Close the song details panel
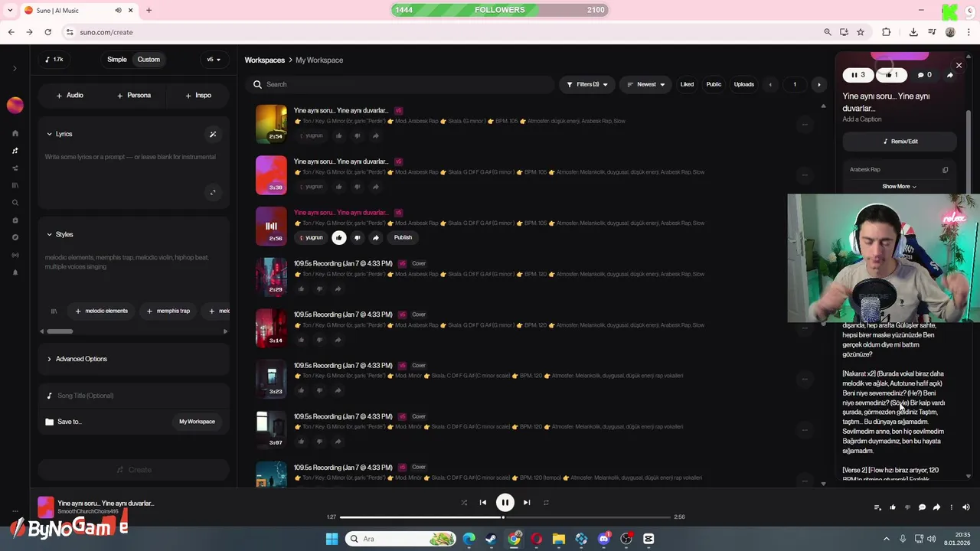The image size is (980, 551). click(959, 65)
